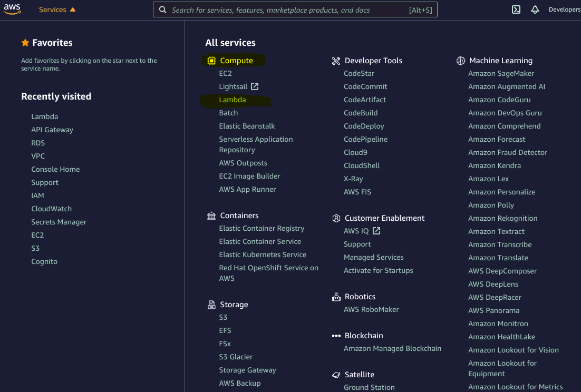The image size is (581, 392).
Task: Open IAM from Recently visited
Action: (x=37, y=195)
